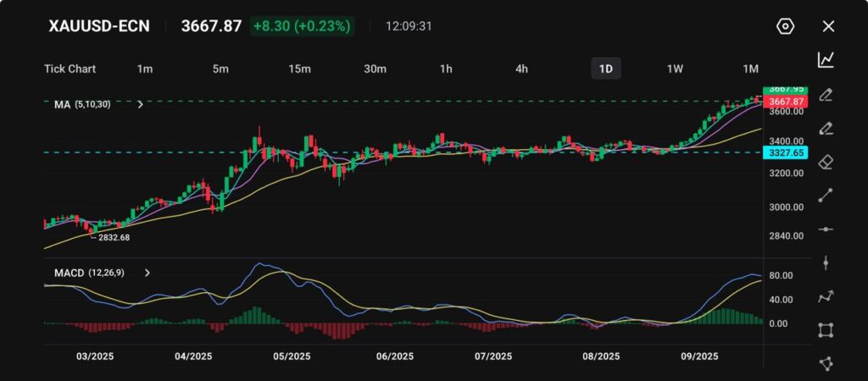Image resolution: width=868 pixels, height=381 pixels.
Task: Select the horizontal line drawing tool
Action: pyautogui.click(x=826, y=229)
